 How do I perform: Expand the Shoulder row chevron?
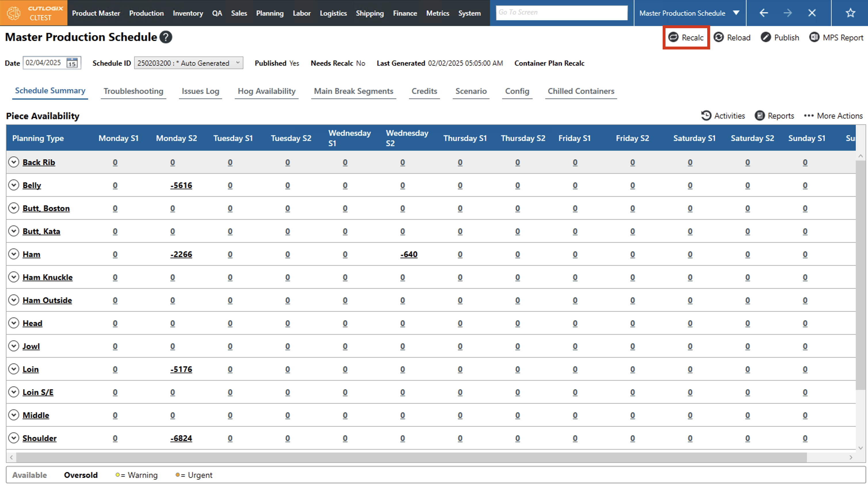[14, 438]
